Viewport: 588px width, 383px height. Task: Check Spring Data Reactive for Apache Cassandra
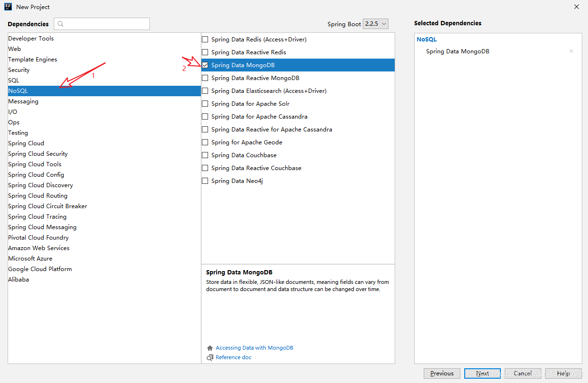tap(205, 129)
